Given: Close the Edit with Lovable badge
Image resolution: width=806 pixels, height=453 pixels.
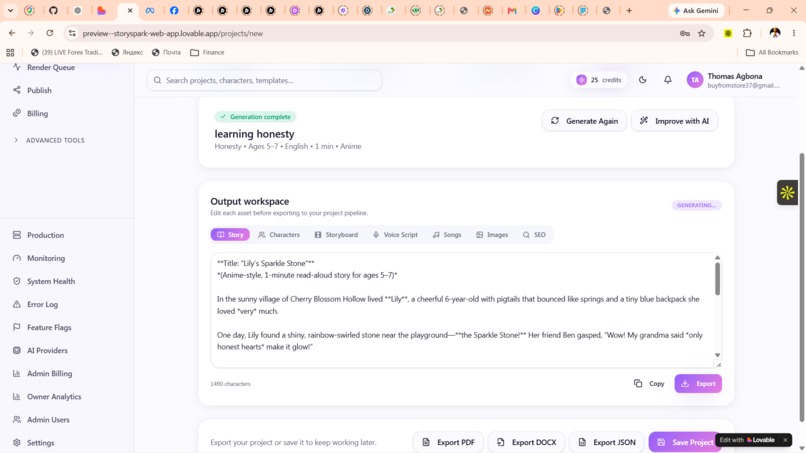Looking at the screenshot, I should pos(785,440).
